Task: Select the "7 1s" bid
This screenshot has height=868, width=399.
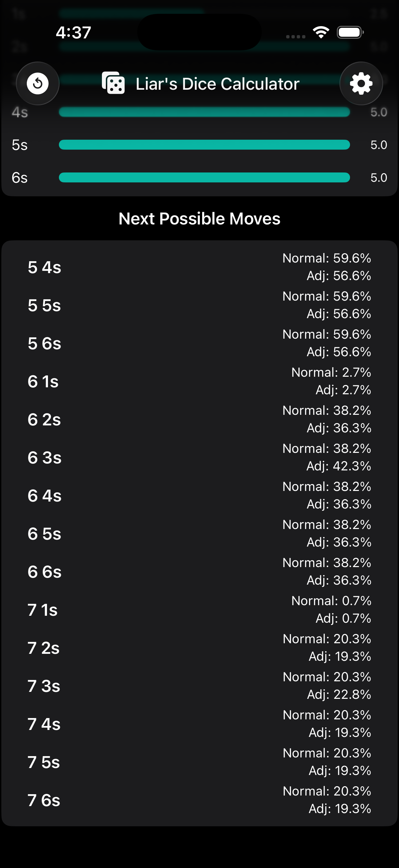Action: 199,610
